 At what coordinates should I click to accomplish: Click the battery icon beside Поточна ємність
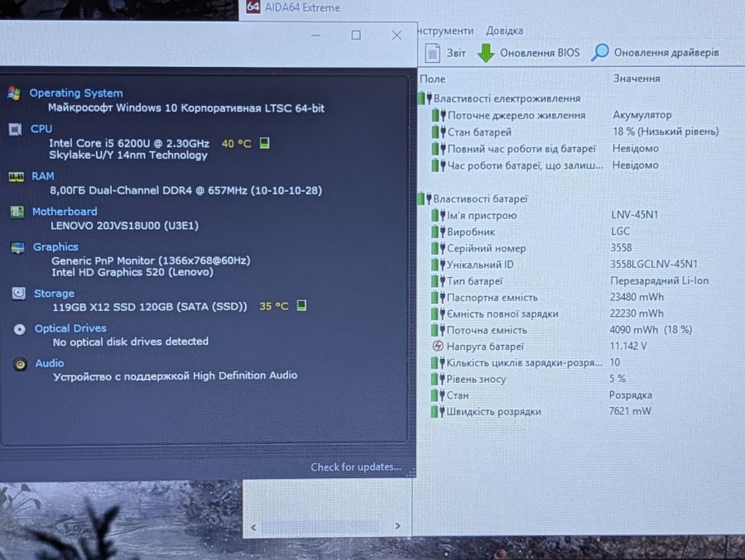[438, 330]
